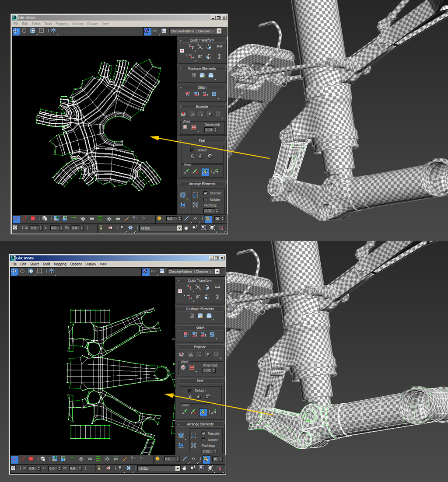Image resolution: width=448 pixels, height=482 pixels.
Task: Click the Mirror tool in the top window toolbar
Action: tap(53, 31)
